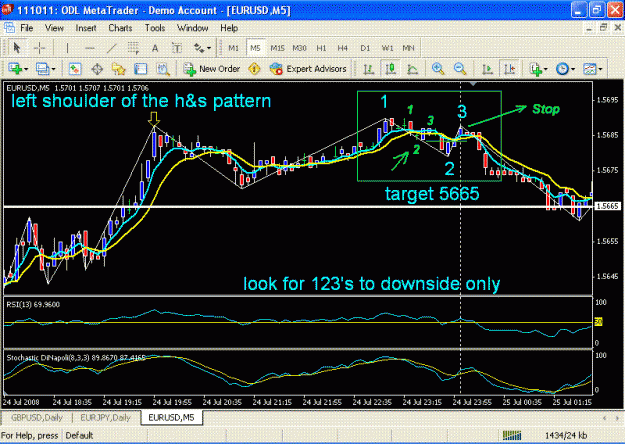Switch to candlestick chart mode
The width and height of the screenshot is (625, 444).
tap(391, 69)
